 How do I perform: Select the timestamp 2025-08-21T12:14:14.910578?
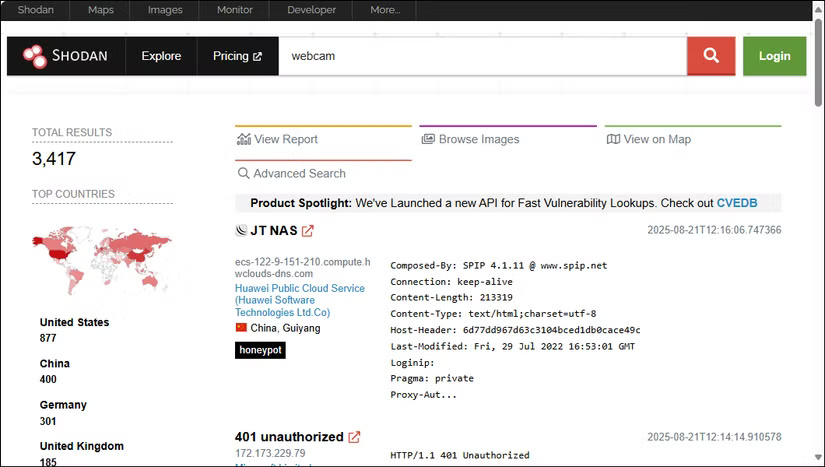(x=714, y=437)
